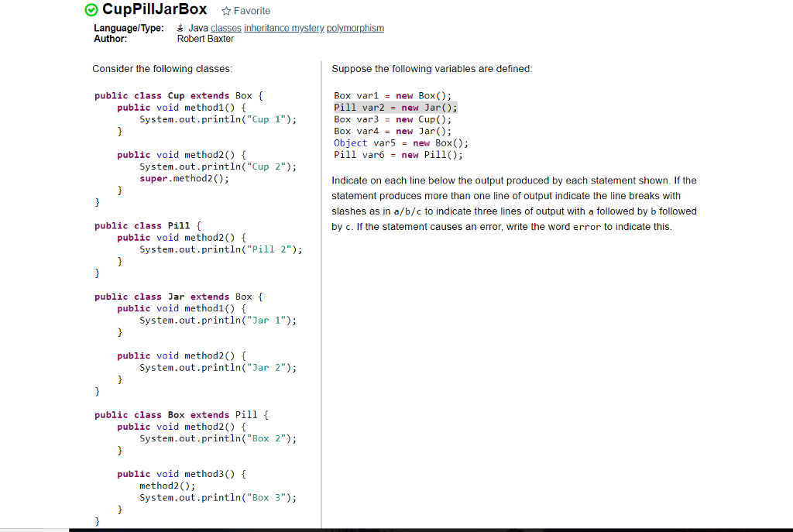Toggle the Favorite star
Viewport: 793px width, 532px height.
(x=228, y=11)
